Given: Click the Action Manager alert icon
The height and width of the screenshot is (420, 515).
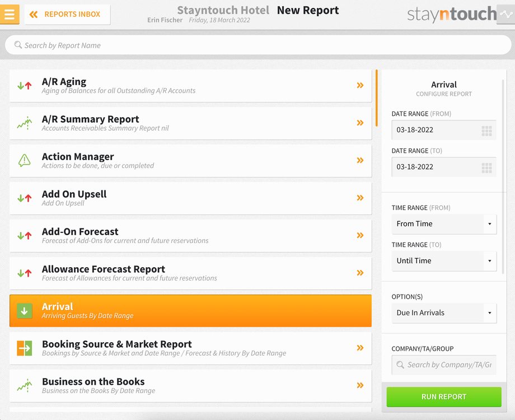Looking at the screenshot, I should click(24, 160).
